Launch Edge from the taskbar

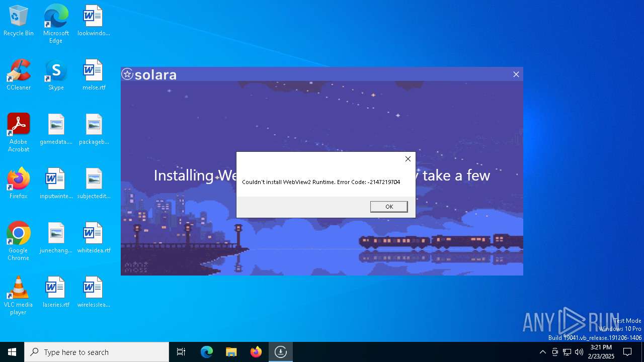[207, 352]
